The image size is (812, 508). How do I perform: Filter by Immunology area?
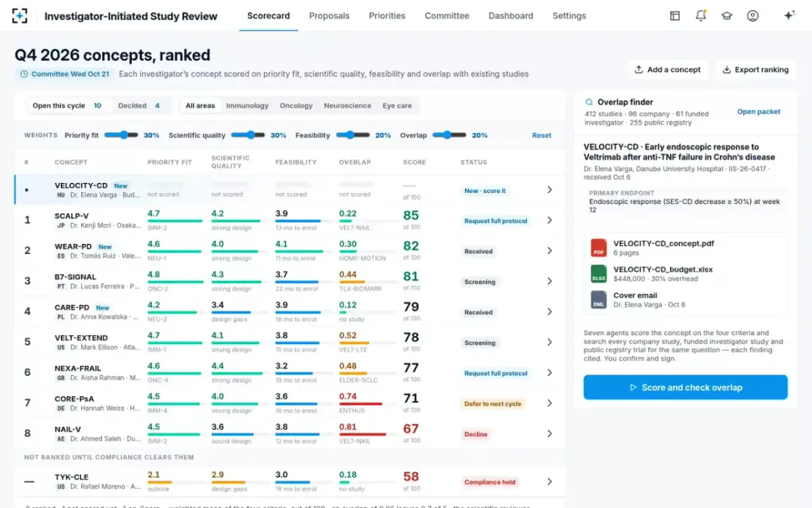[247, 106]
